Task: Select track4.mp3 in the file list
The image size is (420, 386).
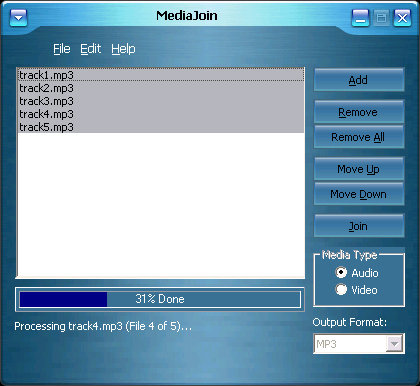Action: [161, 114]
